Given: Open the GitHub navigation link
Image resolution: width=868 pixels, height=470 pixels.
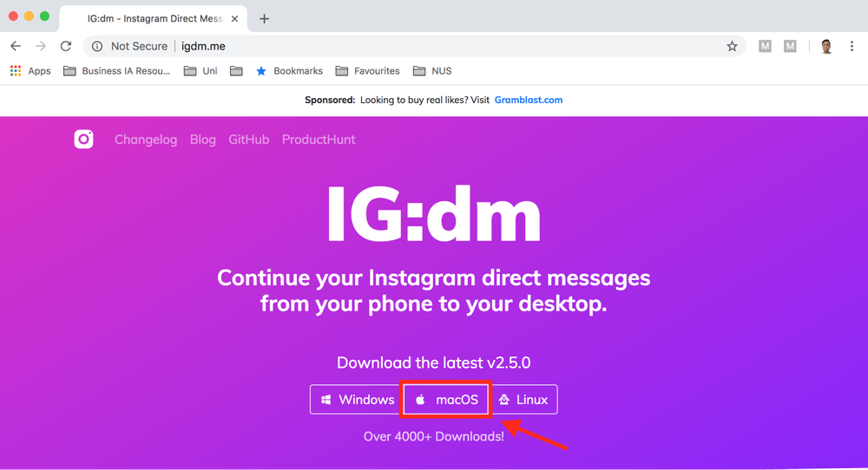Looking at the screenshot, I should point(249,140).
